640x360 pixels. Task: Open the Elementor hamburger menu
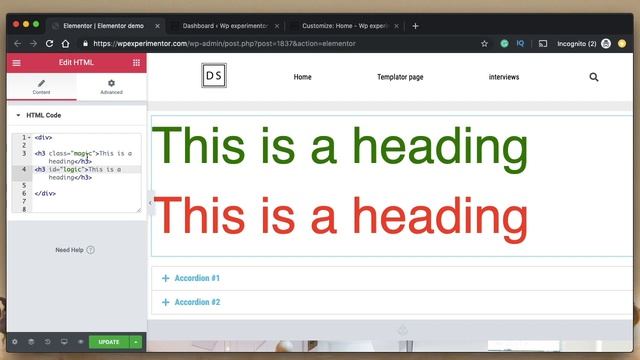pyautogui.click(x=16, y=63)
